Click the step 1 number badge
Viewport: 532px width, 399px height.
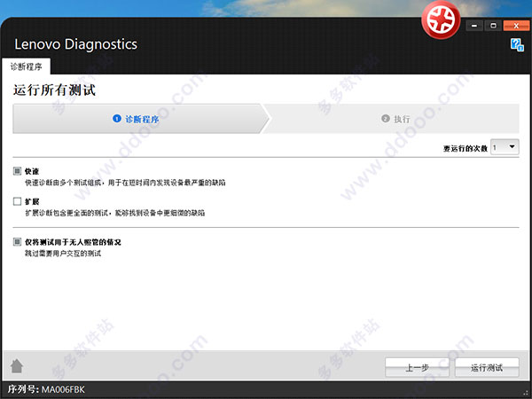click(x=117, y=118)
